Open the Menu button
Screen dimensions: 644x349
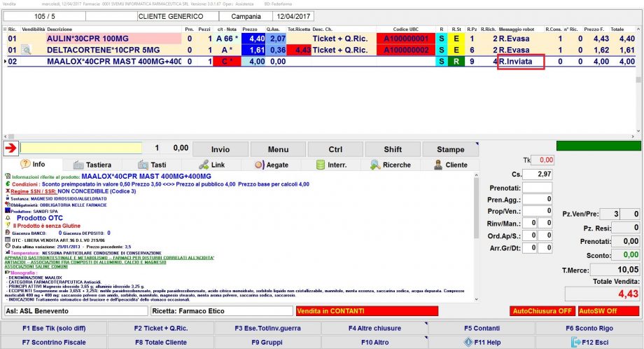[277, 149]
